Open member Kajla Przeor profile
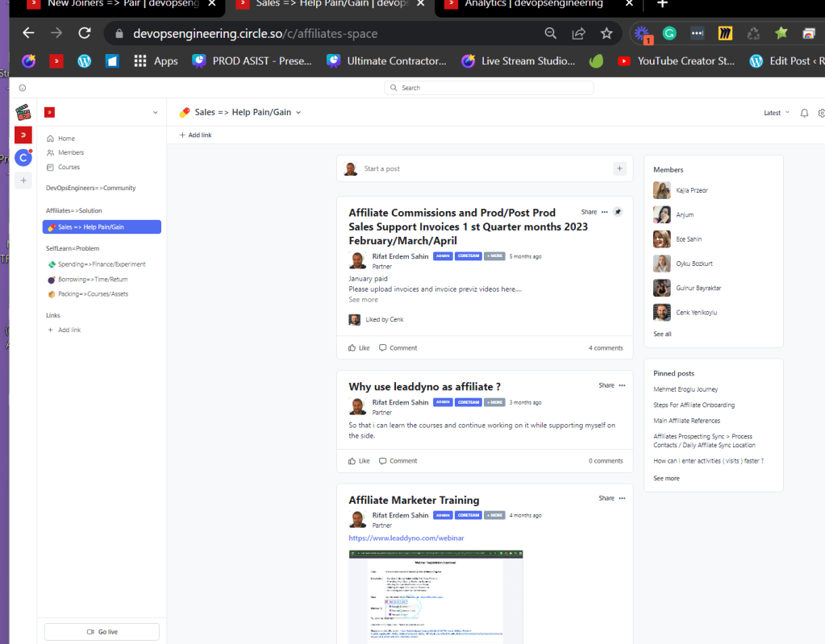825x644 pixels. coord(681,190)
